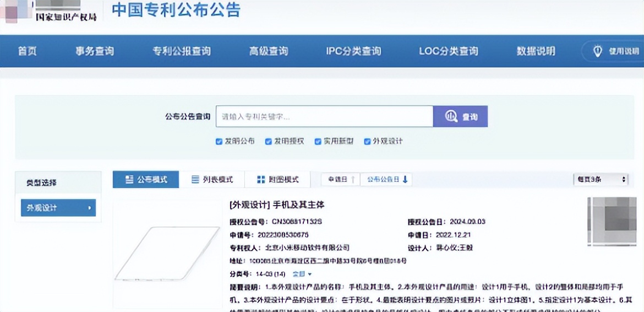Click the 查询 search button
Viewport: 644px width, 312px height.
[460, 116]
